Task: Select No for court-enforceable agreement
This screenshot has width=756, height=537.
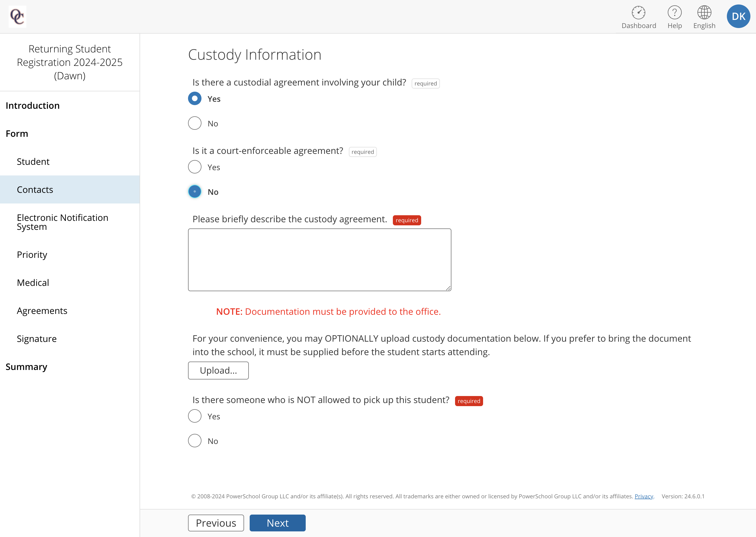Action: [x=195, y=191]
